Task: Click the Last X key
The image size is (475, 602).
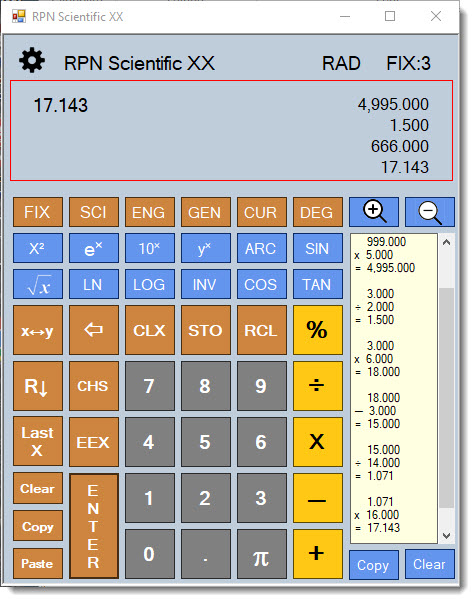Action: coord(38,441)
